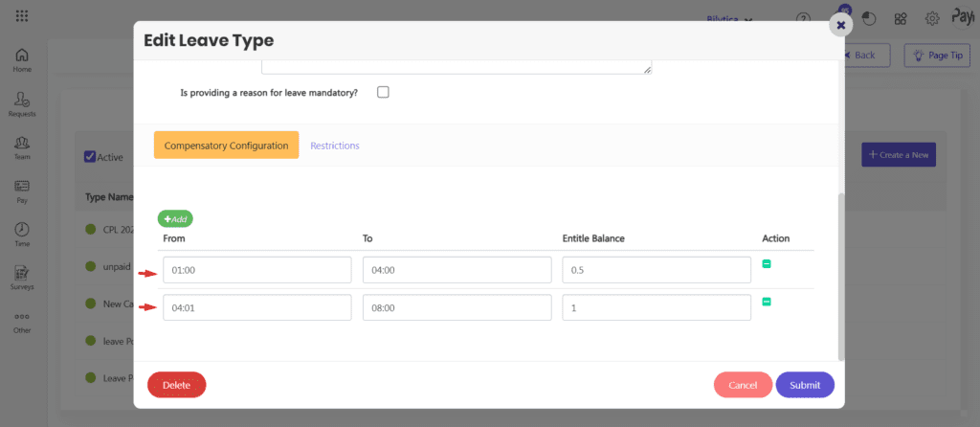The width and height of the screenshot is (980, 427).
Task: Toggle the Active checkbox
Action: [x=90, y=157]
